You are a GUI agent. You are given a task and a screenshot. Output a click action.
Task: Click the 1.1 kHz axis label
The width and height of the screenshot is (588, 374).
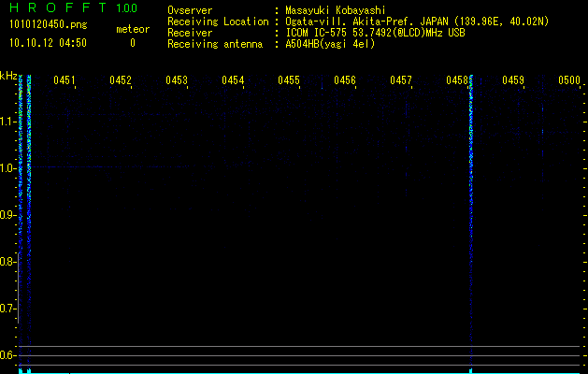[7, 122]
